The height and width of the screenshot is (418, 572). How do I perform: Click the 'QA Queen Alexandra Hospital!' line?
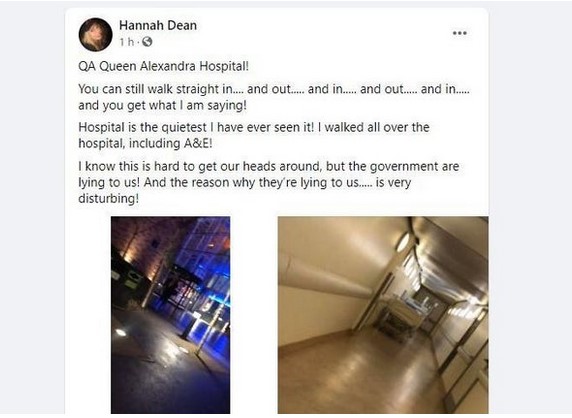pos(163,66)
